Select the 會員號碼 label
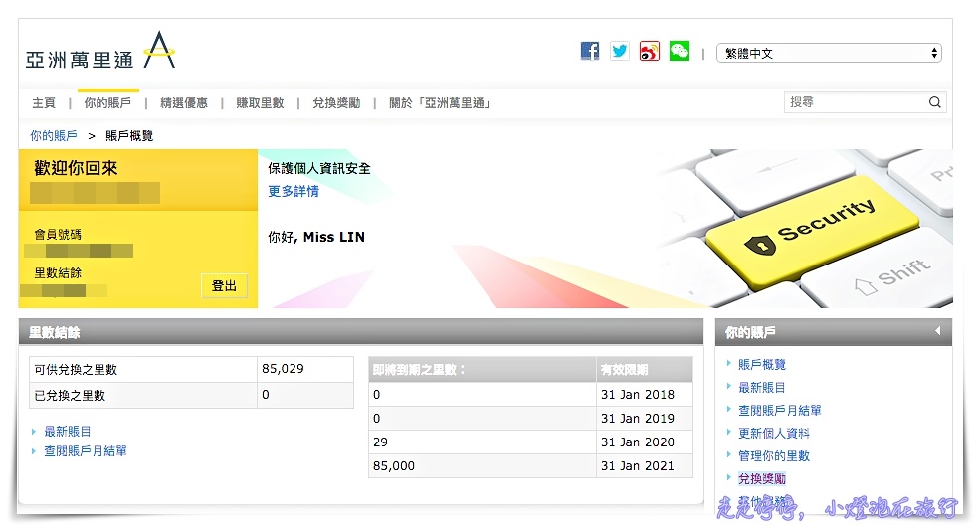The height and width of the screenshot is (531, 980). click(58, 235)
